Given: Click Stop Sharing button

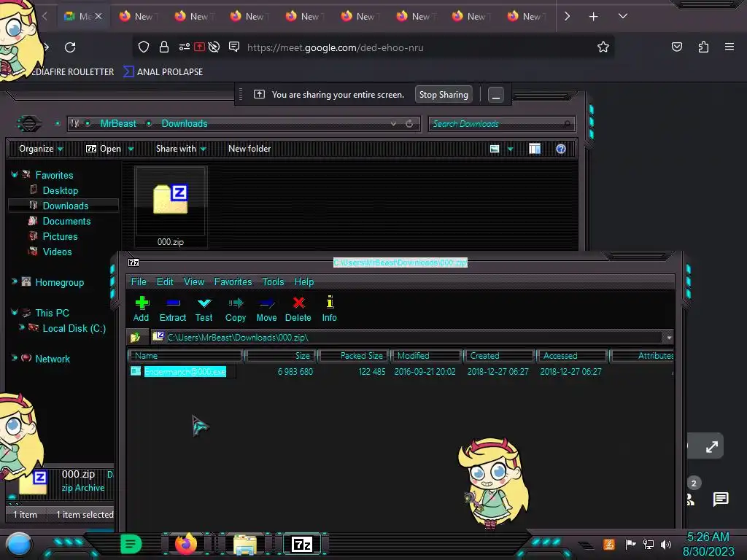Looking at the screenshot, I should [x=444, y=95].
